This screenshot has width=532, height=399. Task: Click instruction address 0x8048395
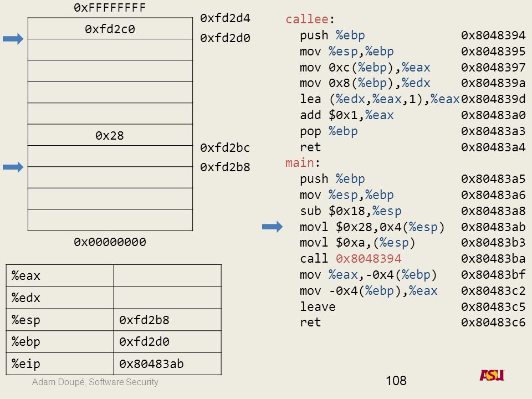point(493,51)
